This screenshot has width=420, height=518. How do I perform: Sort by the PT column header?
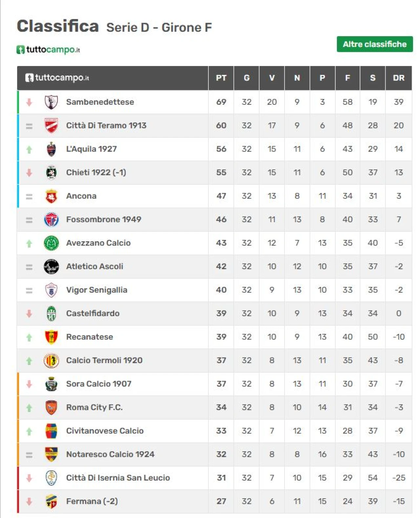[x=221, y=78]
